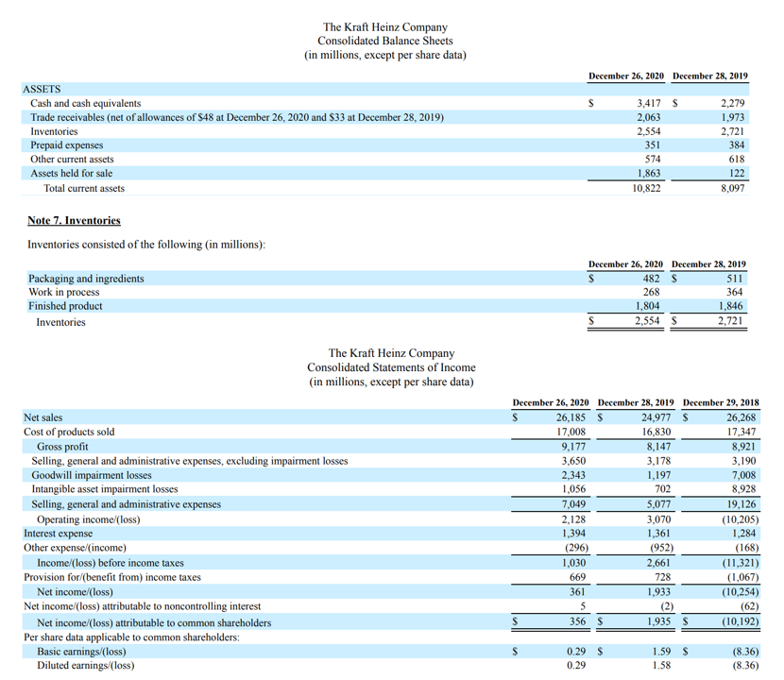Click work in process 2019 value 364

[x=735, y=292]
